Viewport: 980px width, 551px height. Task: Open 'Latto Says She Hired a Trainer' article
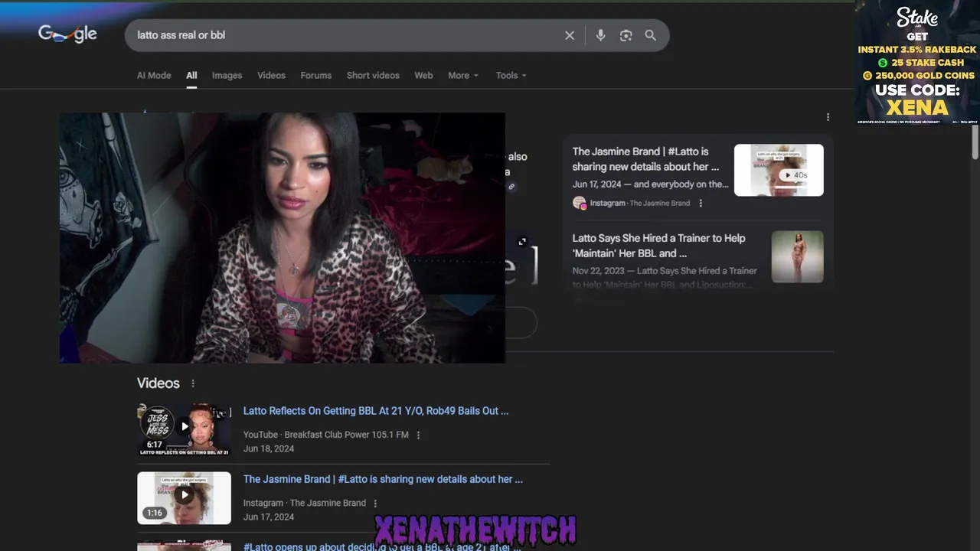(x=658, y=246)
